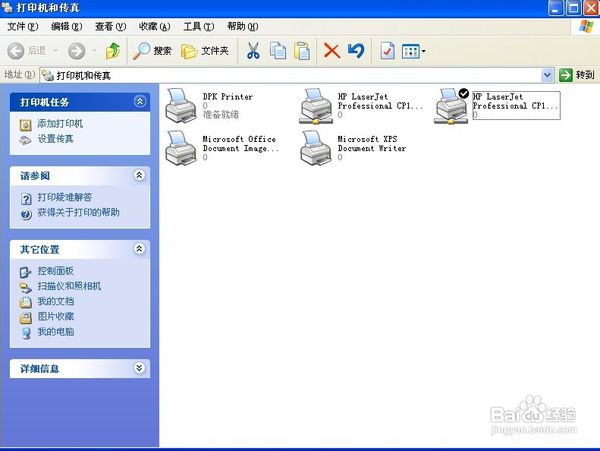Click the Undo arrow icon
This screenshot has width=600, height=451.
coord(355,51)
